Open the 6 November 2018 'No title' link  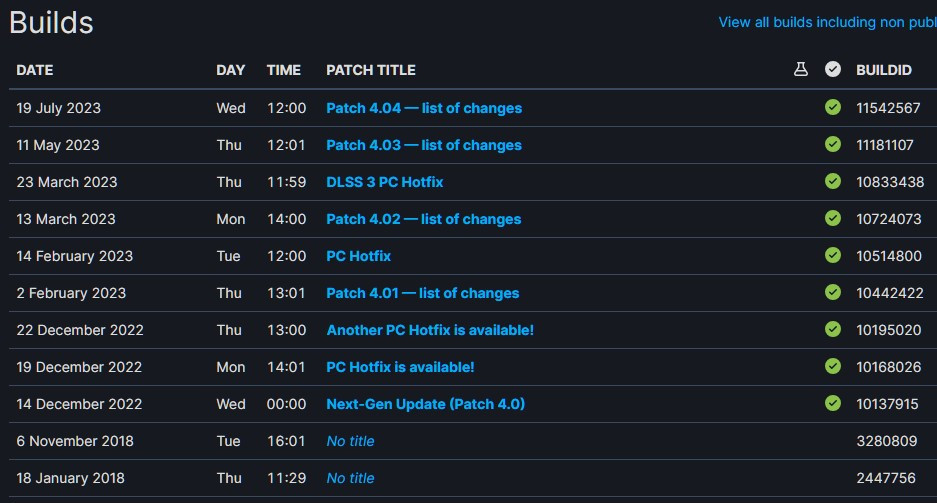[350, 441]
